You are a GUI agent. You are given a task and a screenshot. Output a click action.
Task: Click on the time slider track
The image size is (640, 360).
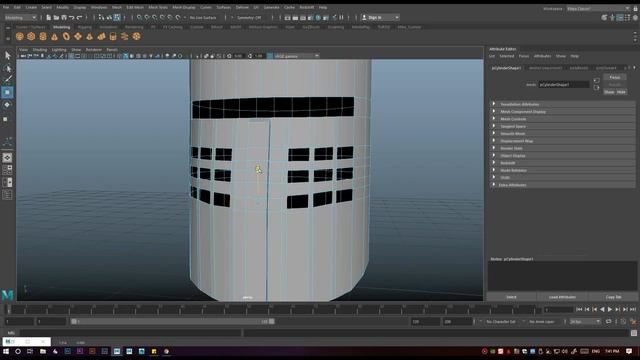[x=273, y=309]
